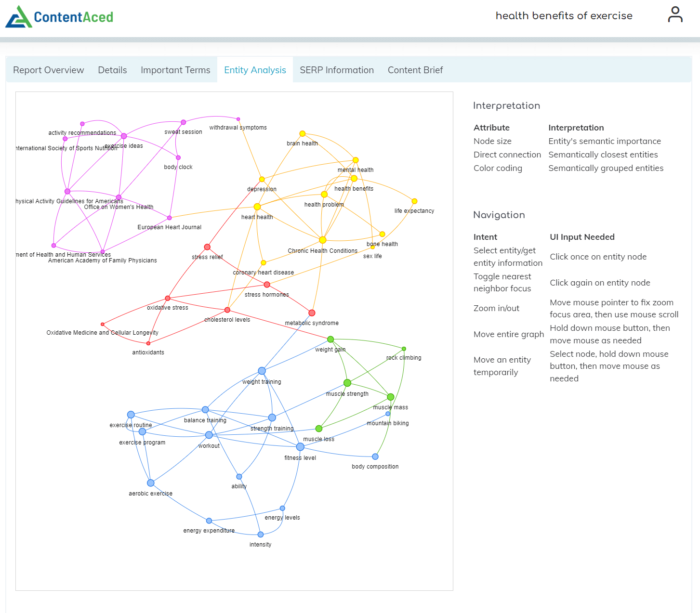Click the rock climbing node
700x613 pixels.
(x=404, y=349)
